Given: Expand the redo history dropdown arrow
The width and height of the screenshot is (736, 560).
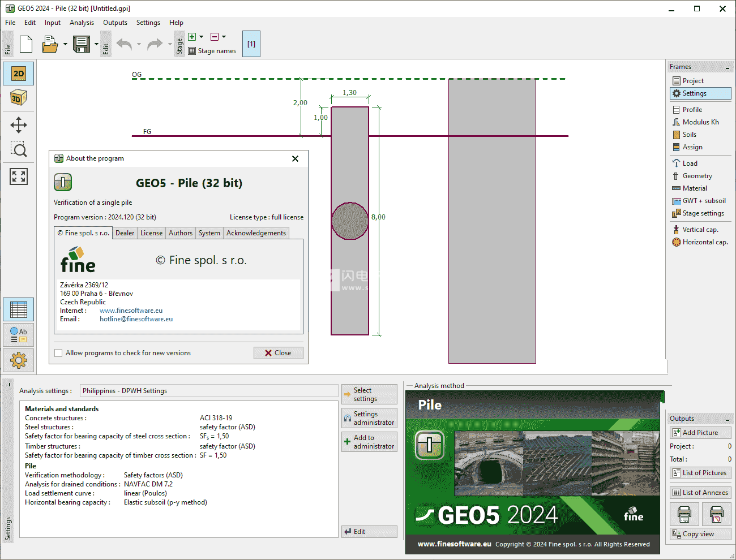Looking at the screenshot, I should pyautogui.click(x=170, y=44).
